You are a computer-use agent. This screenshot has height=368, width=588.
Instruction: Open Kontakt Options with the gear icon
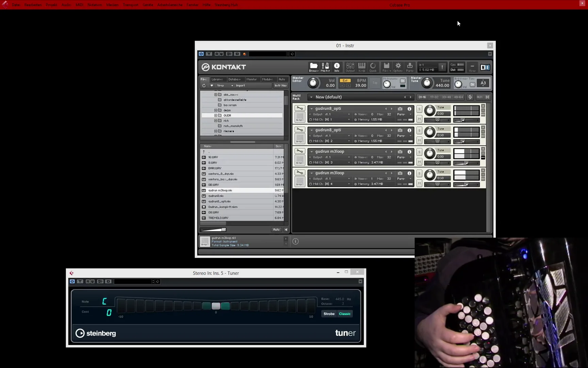[x=398, y=67]
